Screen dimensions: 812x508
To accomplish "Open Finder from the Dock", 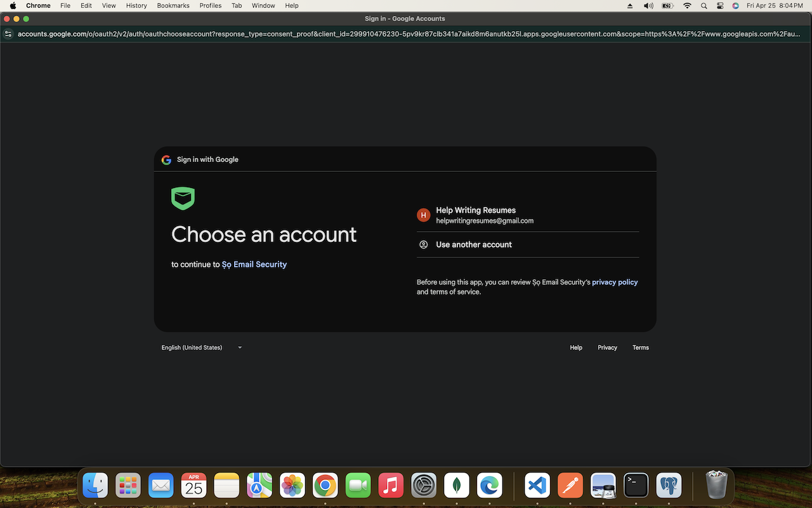I will click(95, 486).
